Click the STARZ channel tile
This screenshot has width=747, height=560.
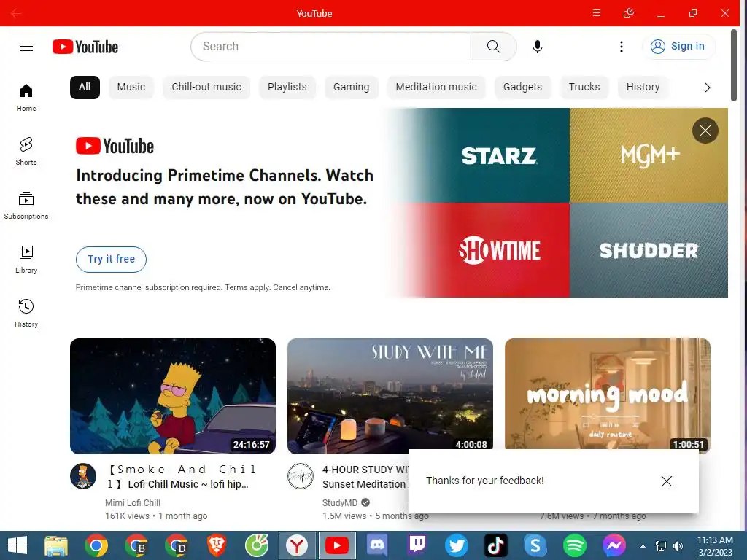coord(498,155)
